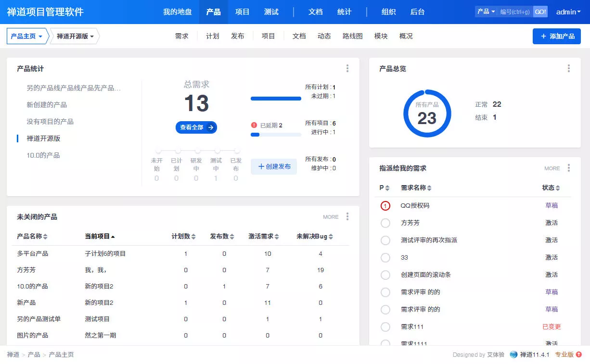This screenshot has width=590, height=364.
Task: Select 另的产品线产品线产品先产品 list entry
Action: click(74, 88)
